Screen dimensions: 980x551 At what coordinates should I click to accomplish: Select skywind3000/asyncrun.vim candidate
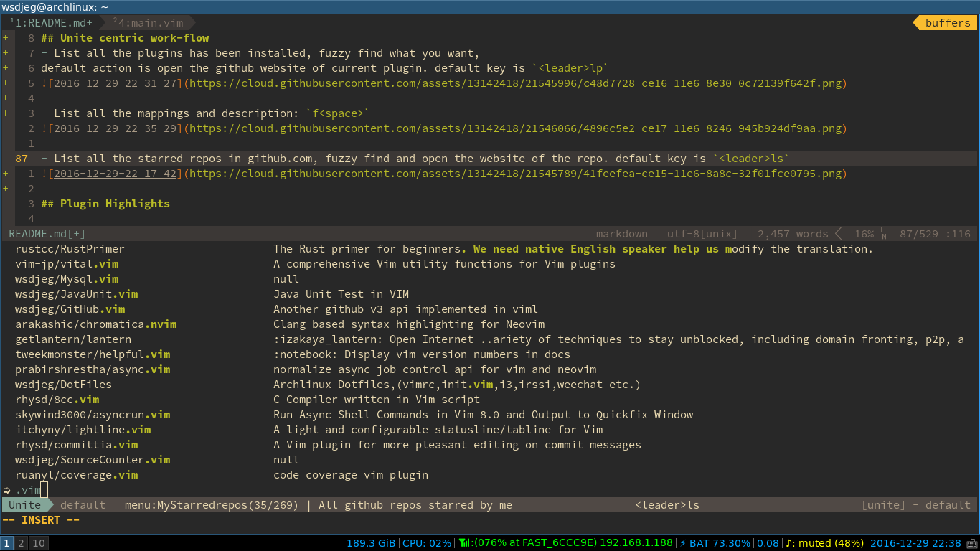click(93, 415)
